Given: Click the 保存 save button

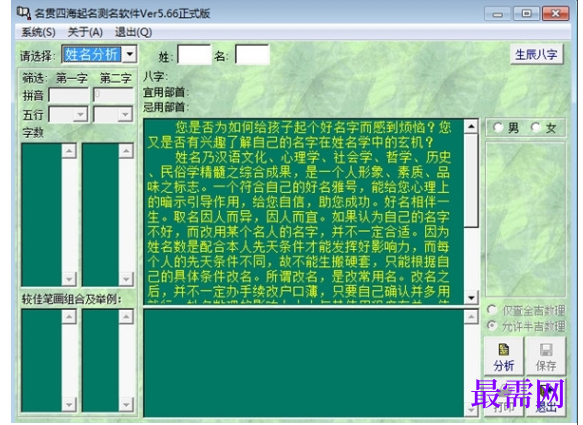Looking at the screenshot, I should [545, 356].
